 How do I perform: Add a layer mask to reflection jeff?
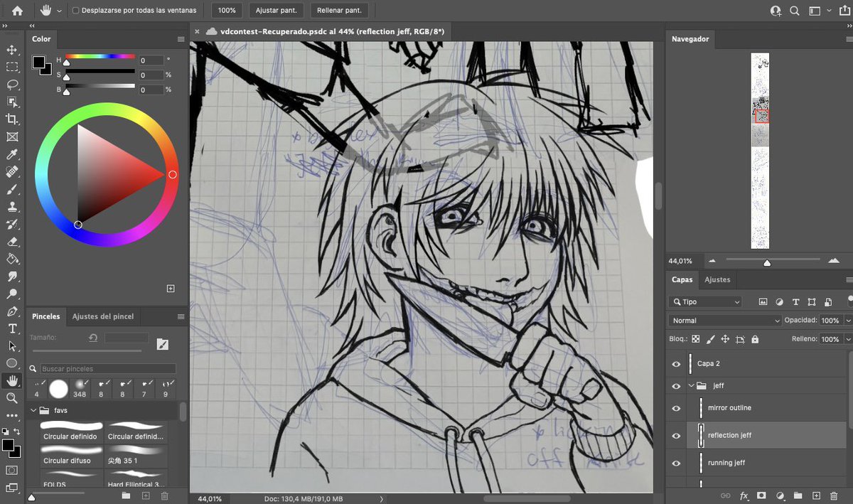[x=761, y=495]
